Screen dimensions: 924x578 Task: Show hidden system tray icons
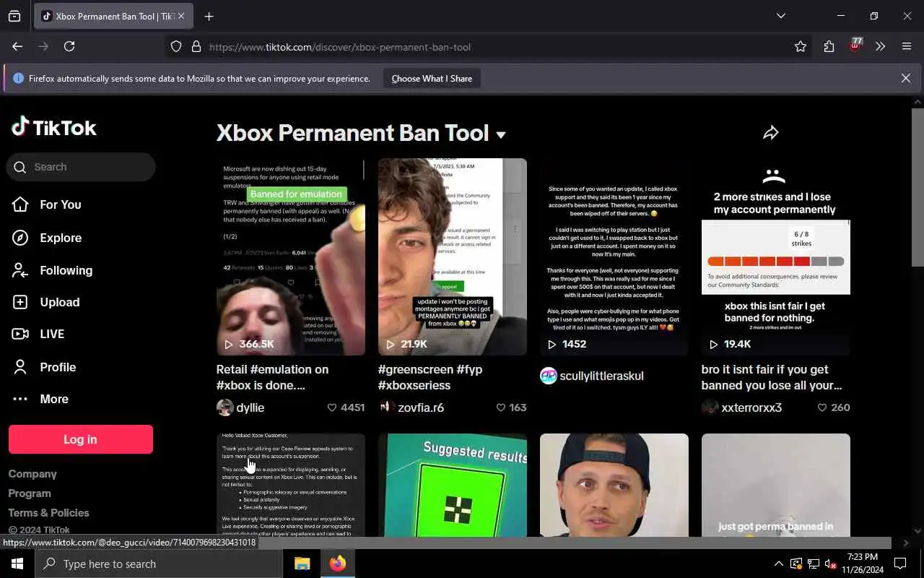778,564
